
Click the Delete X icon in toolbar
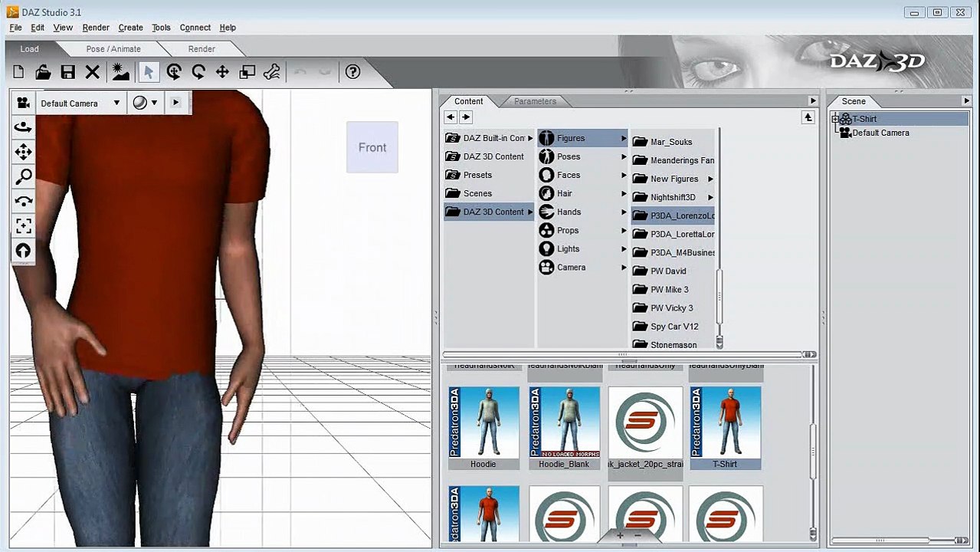93,72
